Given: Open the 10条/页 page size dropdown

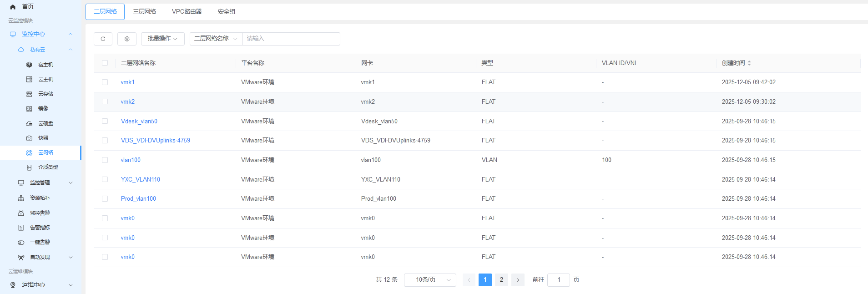Looking at the screenshot, I should (x=430, y=280).
